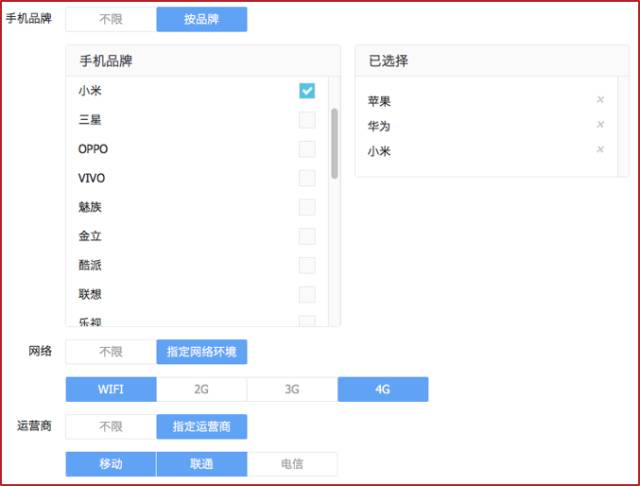Check the 联想 brand checkbox

click(x=307, y=294)
